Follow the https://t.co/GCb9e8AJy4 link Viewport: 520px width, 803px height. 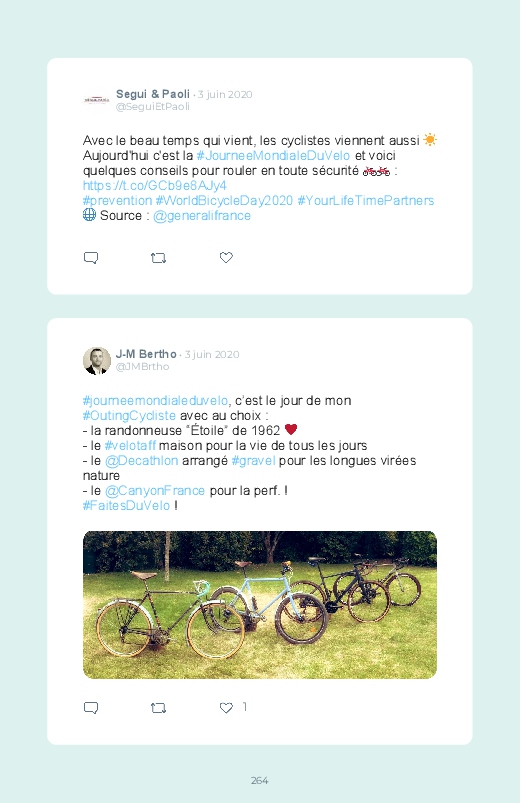[155, 185]
